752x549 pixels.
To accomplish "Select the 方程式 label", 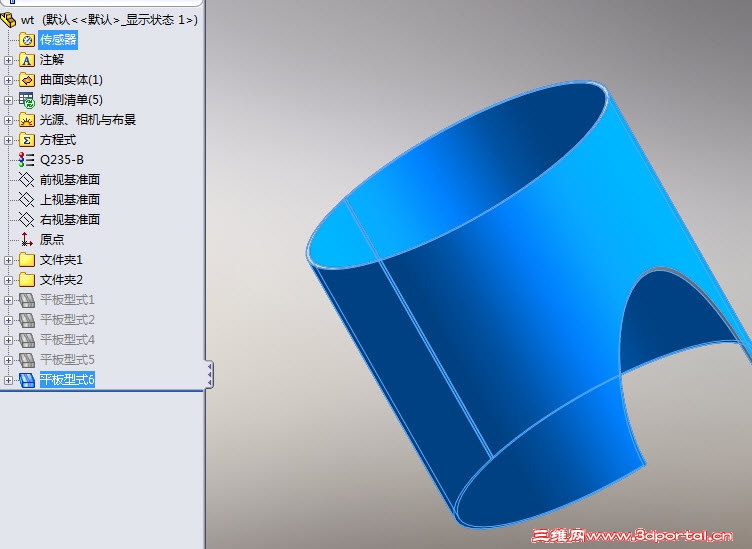I will click(58, 140).
